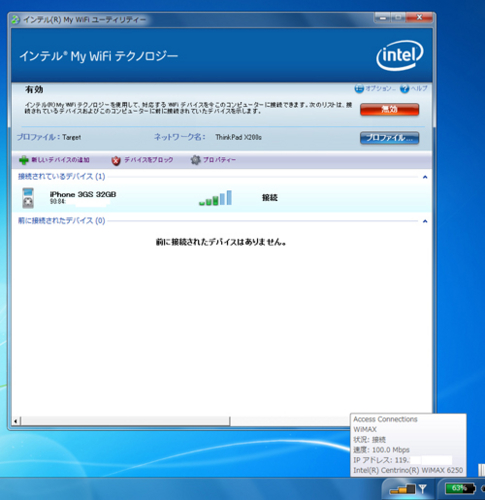Click Intel(R) Centrino(R) WiMAX 6250 tooltip text
Image resolution: width=485 pixels, height=500 pixels.
(x=408, y=470)
